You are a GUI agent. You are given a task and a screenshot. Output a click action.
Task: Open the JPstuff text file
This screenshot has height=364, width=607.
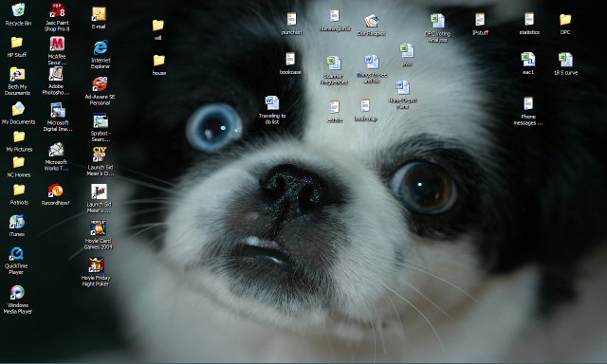coord(480,20)
